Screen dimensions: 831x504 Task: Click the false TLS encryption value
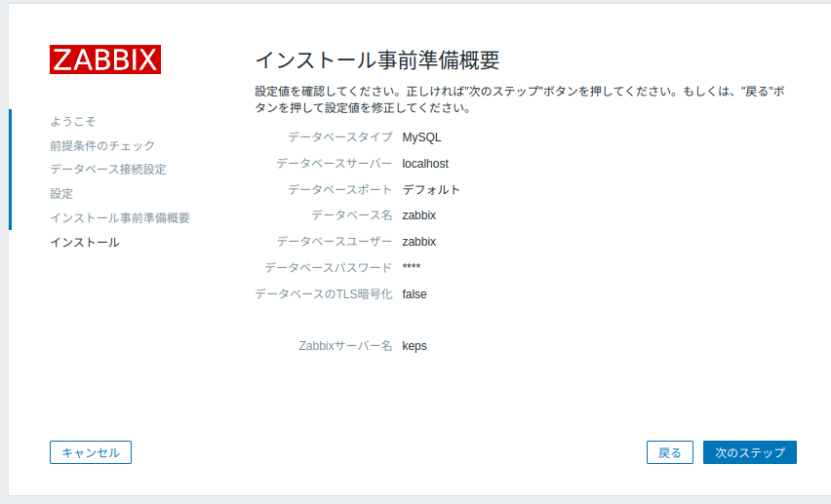point(415,293)
